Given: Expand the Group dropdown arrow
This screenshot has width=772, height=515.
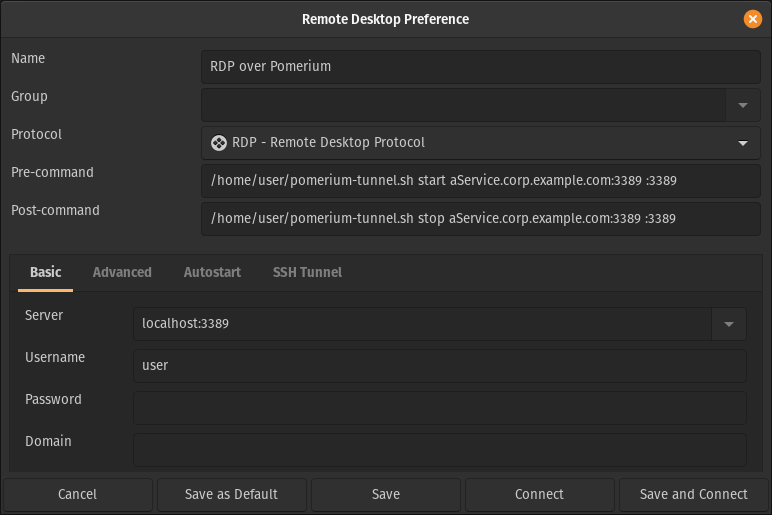Looking at the screenshot, I should click(743, 105).
